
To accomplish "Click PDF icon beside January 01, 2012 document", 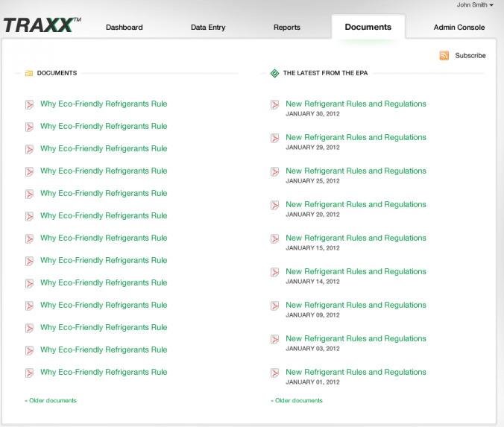I will click(x=275, y=373).
